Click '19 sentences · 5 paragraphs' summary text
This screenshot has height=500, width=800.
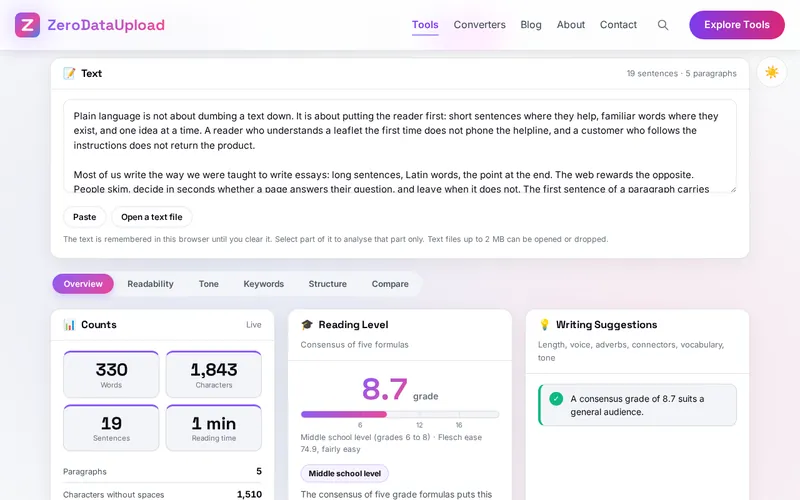[x=682, y=73]
